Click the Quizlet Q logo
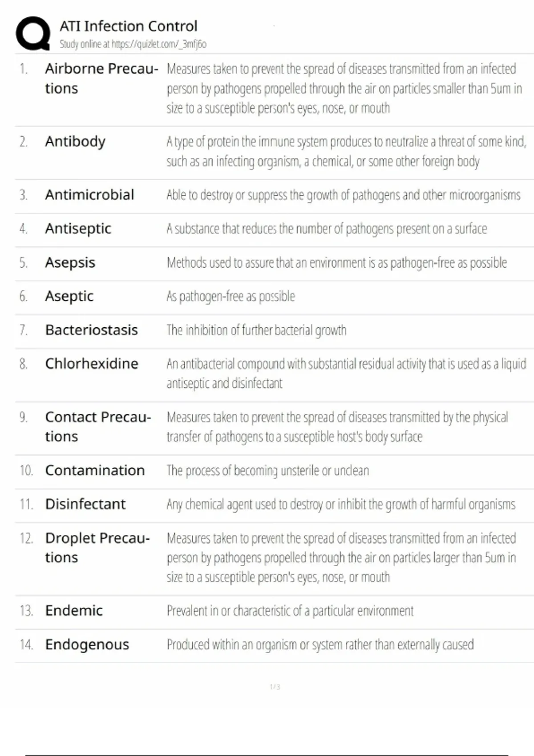 click(x=33, y=33)
